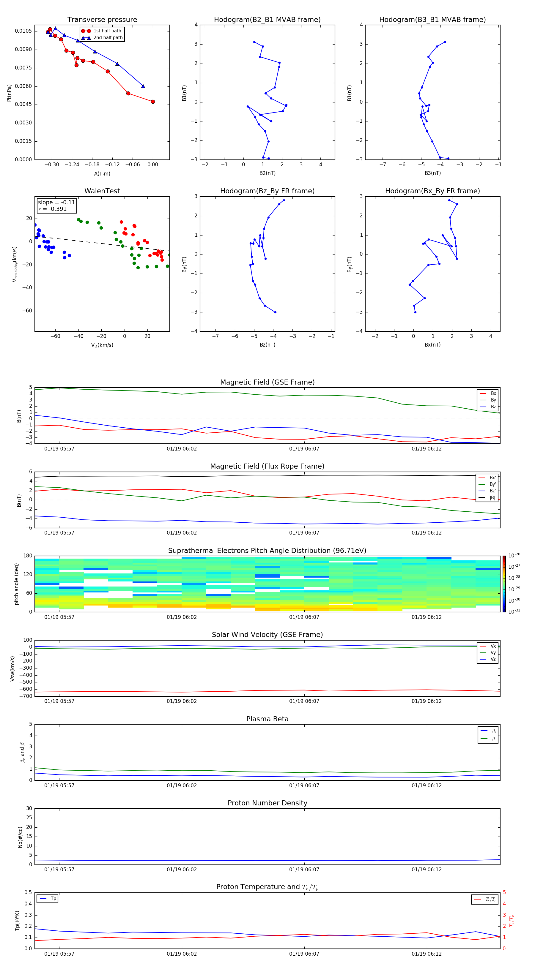Click the 'Solar Wind Velocity (GSE Frame)' title
Screen dimensions: 535x980
[267, 635]
